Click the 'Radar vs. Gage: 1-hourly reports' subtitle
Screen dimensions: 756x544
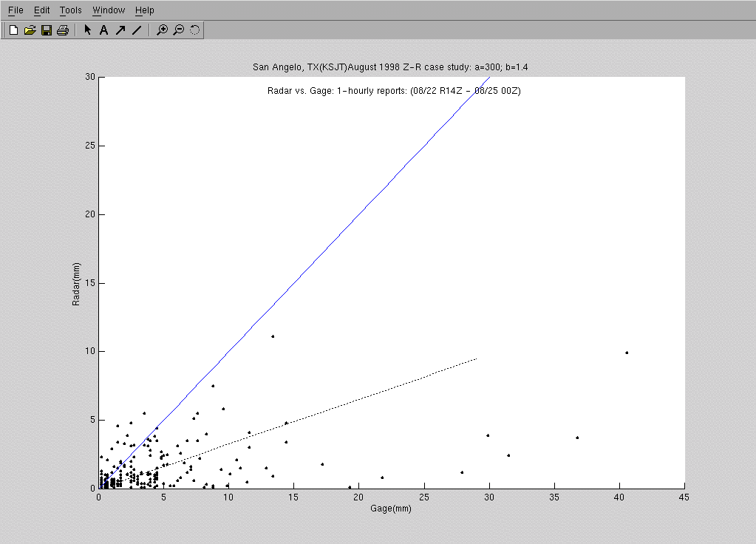pyautogui.click(x=394, y=91)
